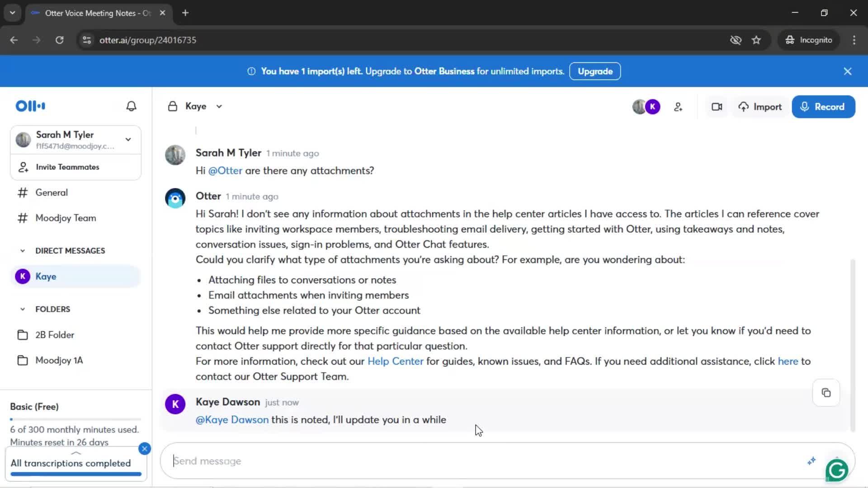The image size is (868, 488).
Task: Click Sarah M Tyler's message avatar
Action: point(175,155)
